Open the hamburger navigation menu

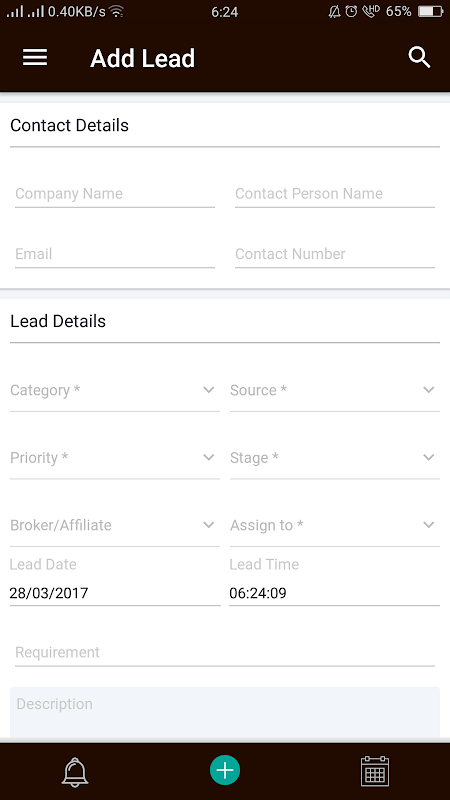tap(35, 58)
